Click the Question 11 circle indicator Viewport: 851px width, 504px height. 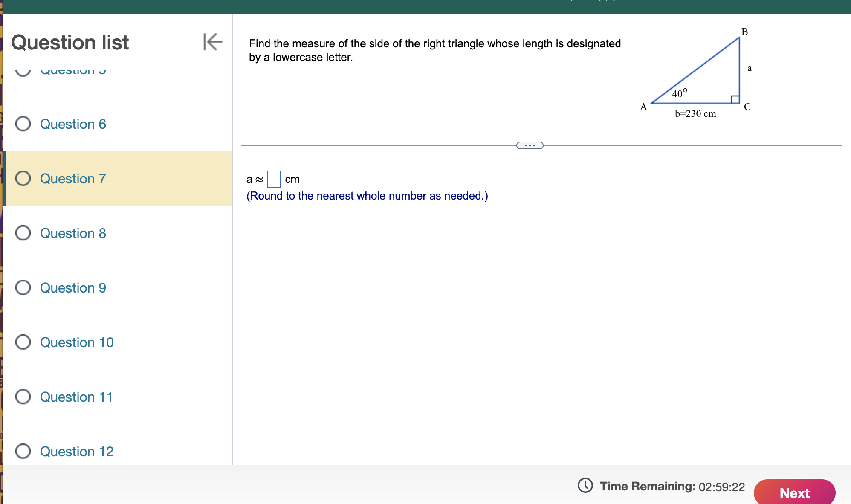[23, 397]
